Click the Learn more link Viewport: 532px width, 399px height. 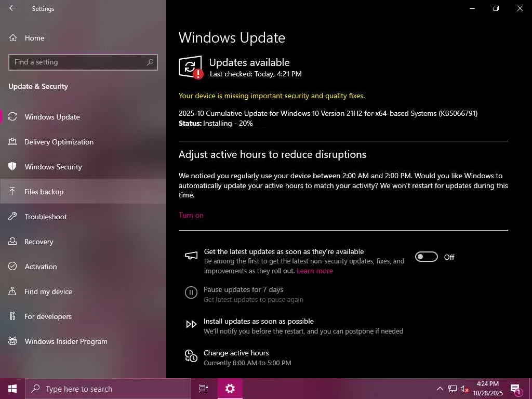314,271
